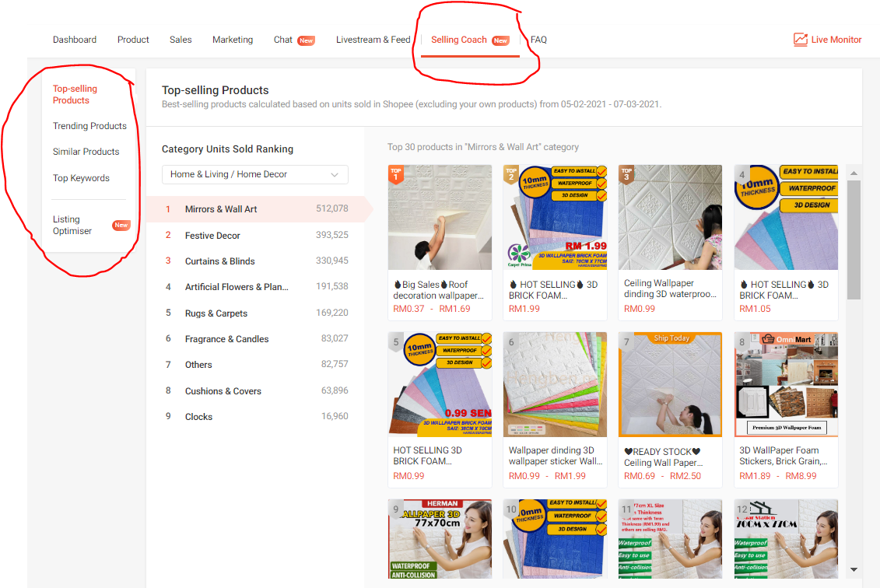Select Fragrance & Candles category row
The image size is (880, 588).
tap(255, 339)
